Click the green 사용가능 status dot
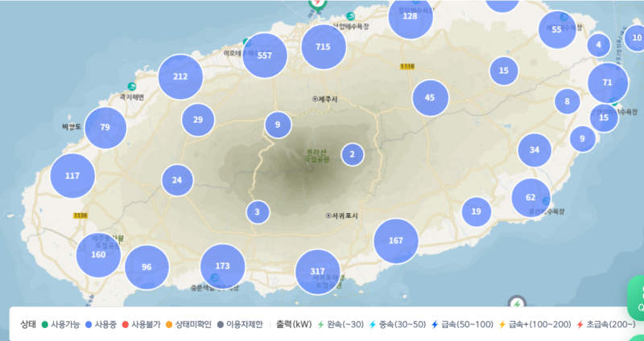This screenshot has width=644, height=341. (45, 325)
